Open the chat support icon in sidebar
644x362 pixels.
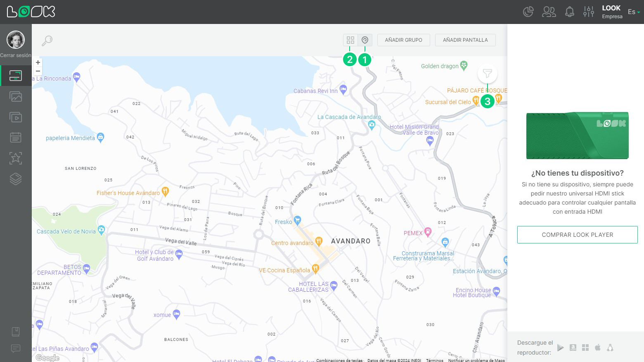(16, 349)
